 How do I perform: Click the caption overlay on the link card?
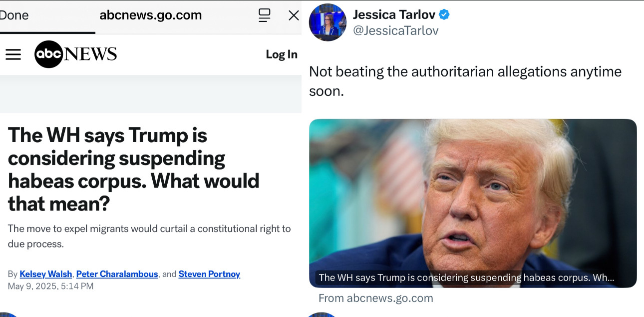click(x=466, y=278)
